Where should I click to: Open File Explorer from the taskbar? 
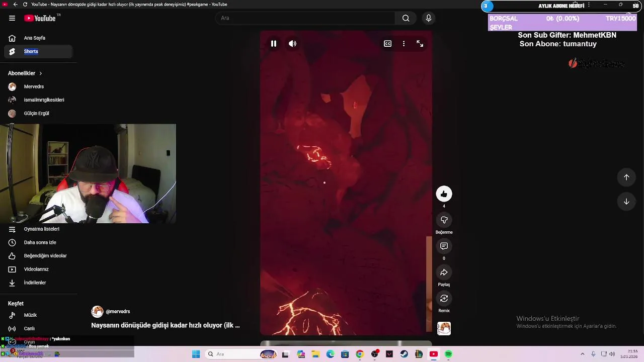click(315, 354)
